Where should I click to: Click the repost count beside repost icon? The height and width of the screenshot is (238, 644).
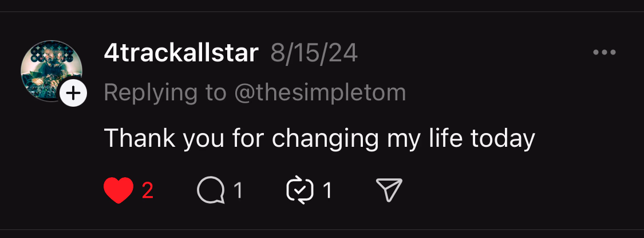point(327,191)
